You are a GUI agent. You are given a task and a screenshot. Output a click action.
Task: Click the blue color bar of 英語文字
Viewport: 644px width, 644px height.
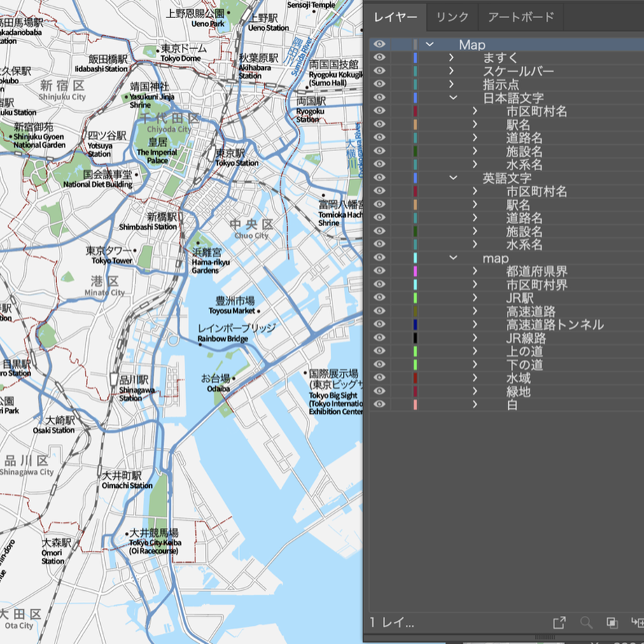[x=415, y=177]
